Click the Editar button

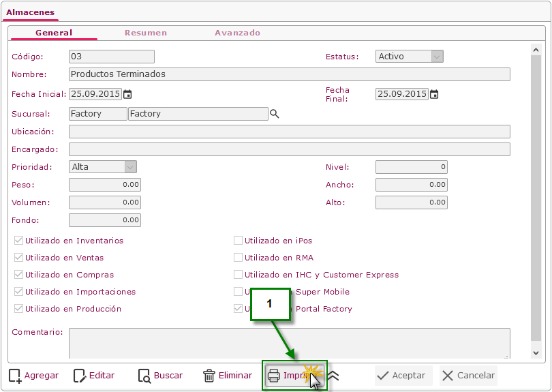point(94,376)
